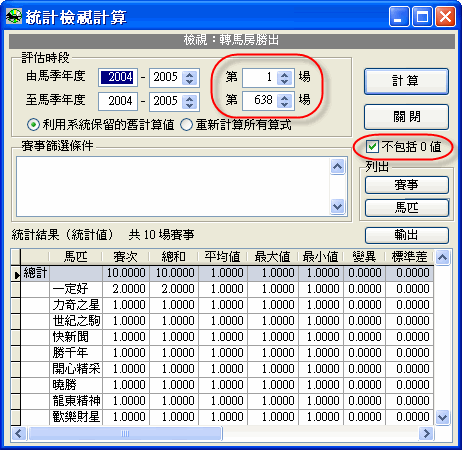This screenshot has height=450, width=462.
Task: List races with the 賽事 button
Action: tap(406, 185)
